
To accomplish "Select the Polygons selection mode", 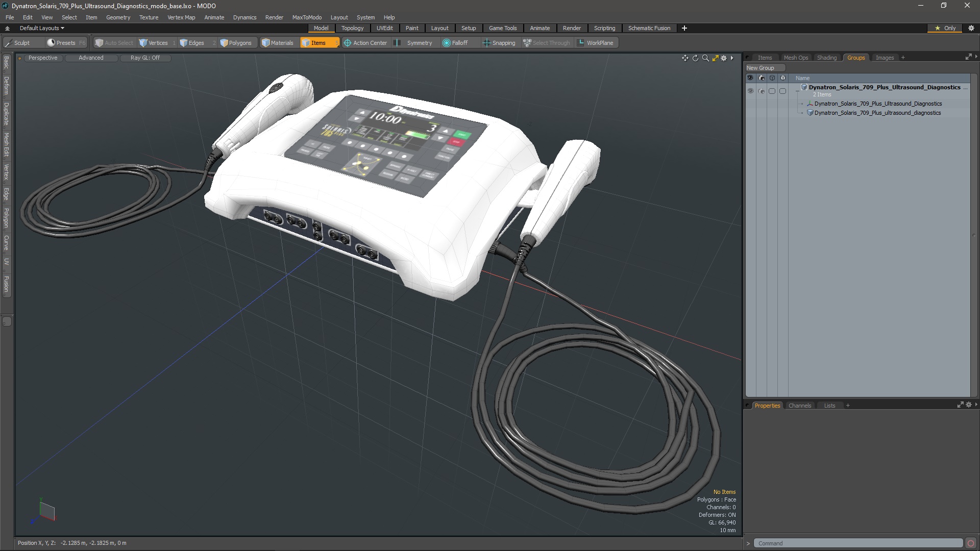I will (x=236, y=43).
